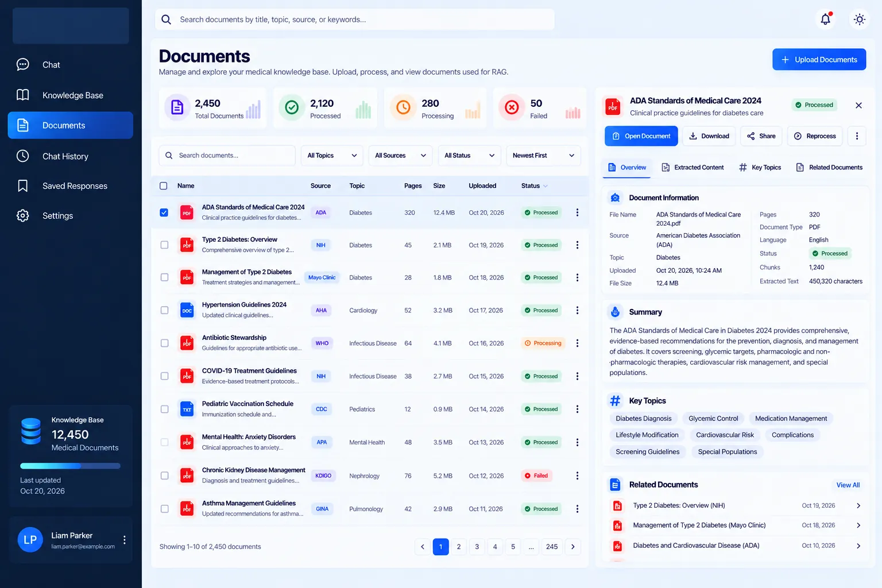
Task: Select the Asthma Management Guidelines checkbox
Action: [x=164, y=509]
